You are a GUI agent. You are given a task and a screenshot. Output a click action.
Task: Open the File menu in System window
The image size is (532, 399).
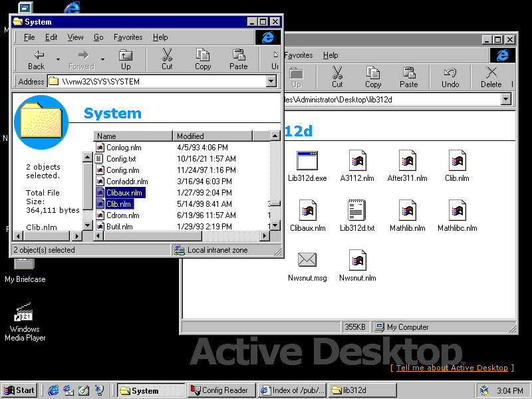click(x=29, y=37)
